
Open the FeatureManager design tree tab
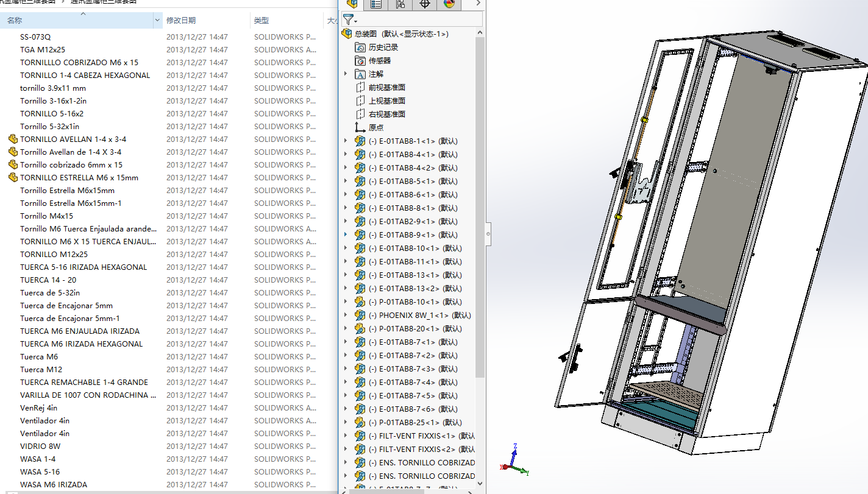tap(352, 4)
